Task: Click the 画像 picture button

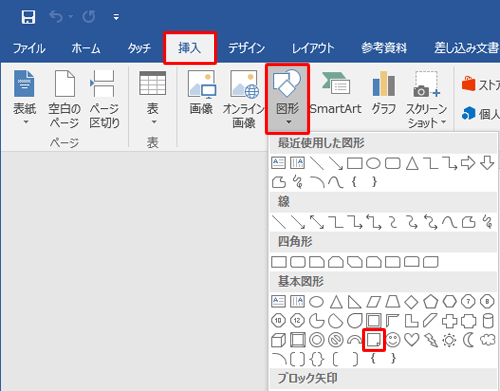Action: click(201, 93)
